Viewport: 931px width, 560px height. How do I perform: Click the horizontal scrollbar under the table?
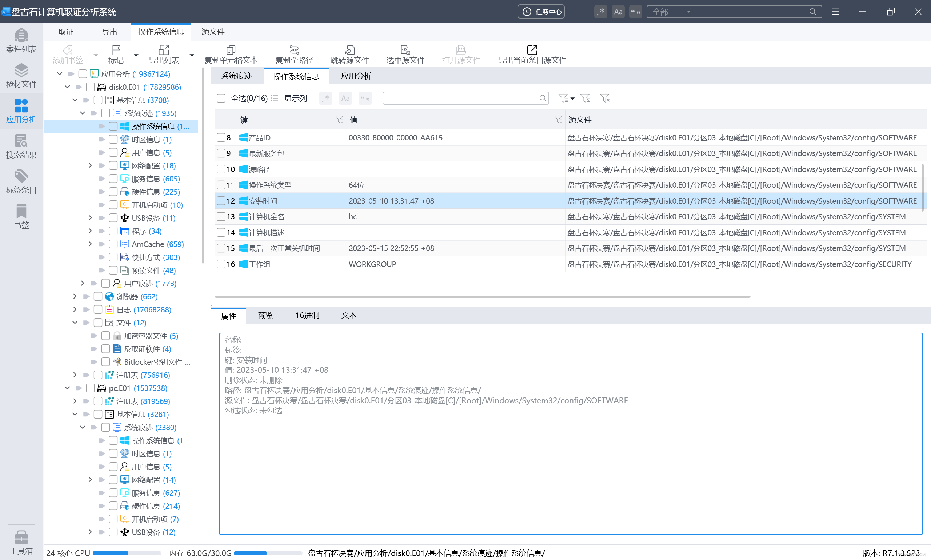(x=482, y=297)
